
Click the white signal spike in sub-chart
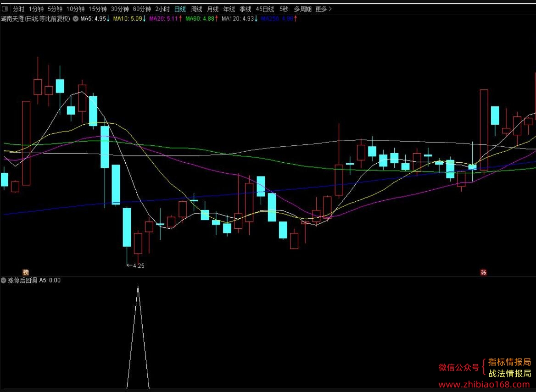point(138,337)
